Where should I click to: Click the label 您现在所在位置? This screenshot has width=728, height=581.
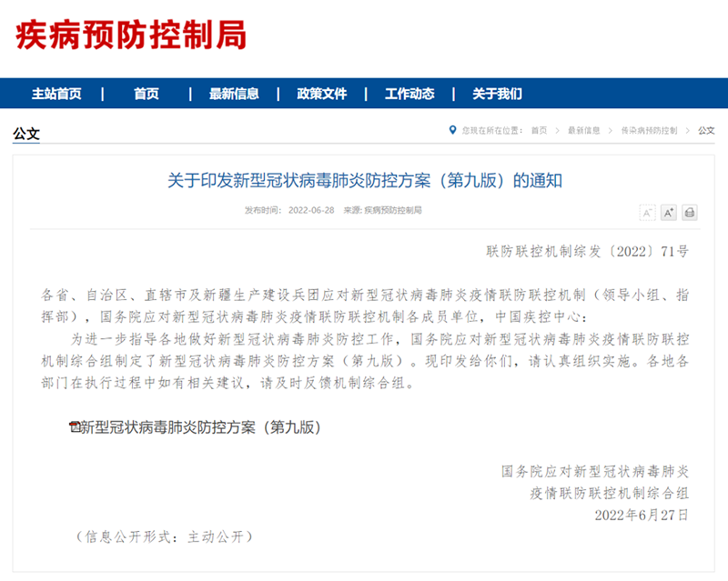click(x=492, y=131)
